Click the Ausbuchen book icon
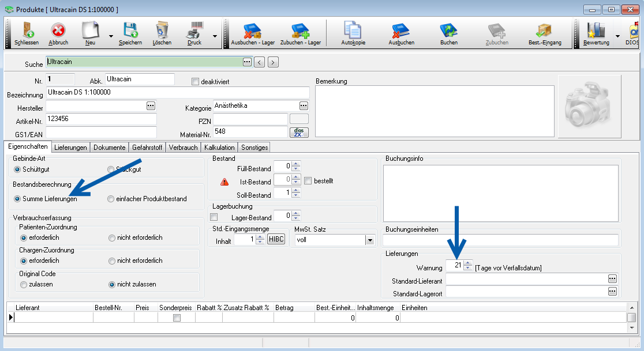 click(x=401, y=31)
